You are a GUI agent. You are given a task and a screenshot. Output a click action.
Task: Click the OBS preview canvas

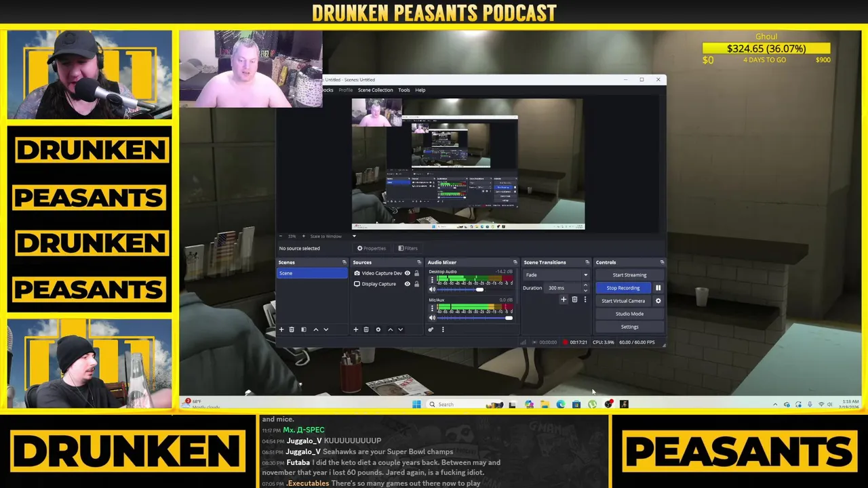coord(468,164)
